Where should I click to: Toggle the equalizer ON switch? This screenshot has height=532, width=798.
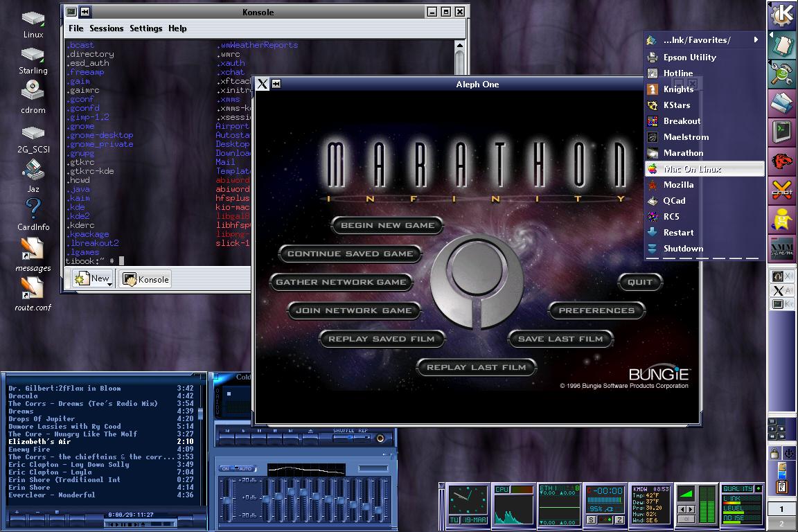point(225,469)
